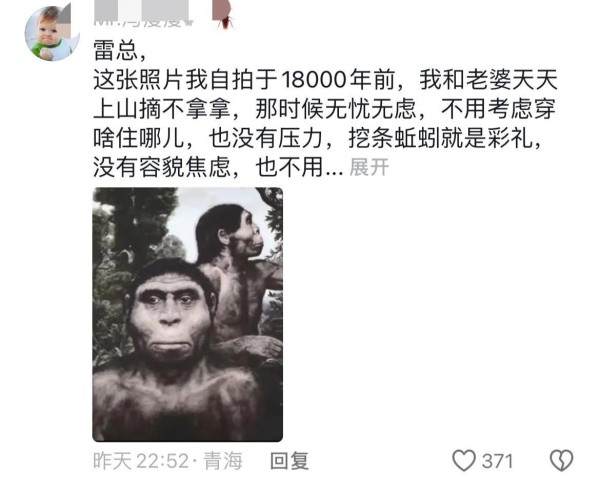The image size is (600, 493).
Task: Select the 雷总 greeting line
Action: (x=120, y=51)
